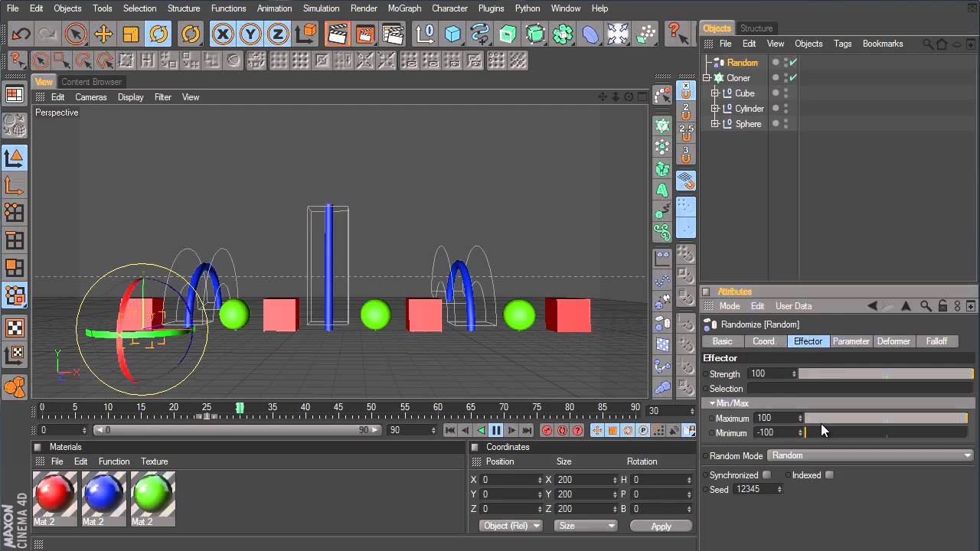Expand the Sphere object
The width and height of the screenshot is (980, 551).
pyautogui.click(x=715, y=124)
